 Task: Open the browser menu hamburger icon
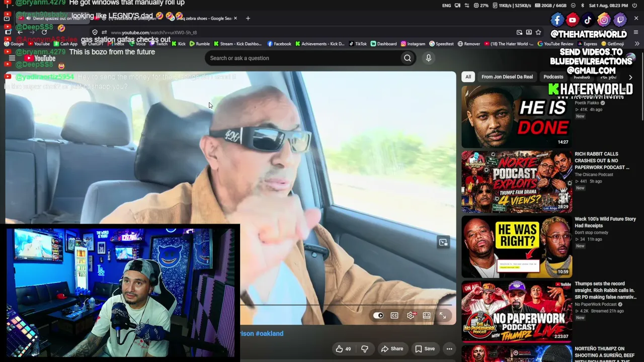(x=636, y=32)
